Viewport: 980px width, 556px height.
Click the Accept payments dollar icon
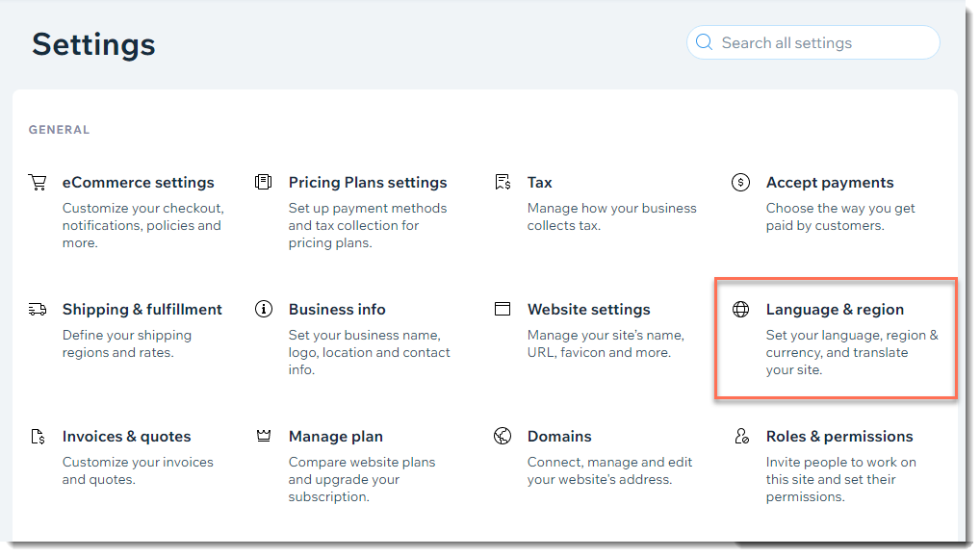[740, 183]
